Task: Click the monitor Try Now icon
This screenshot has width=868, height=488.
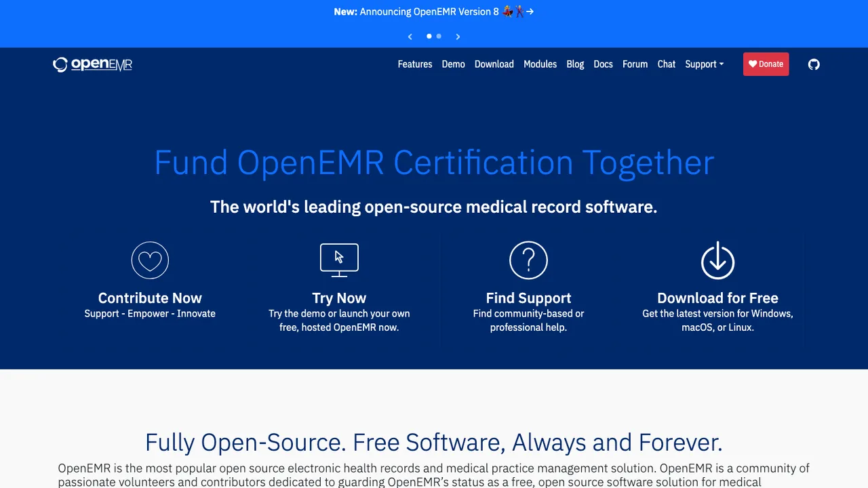Action: click(x=339, y=260)
